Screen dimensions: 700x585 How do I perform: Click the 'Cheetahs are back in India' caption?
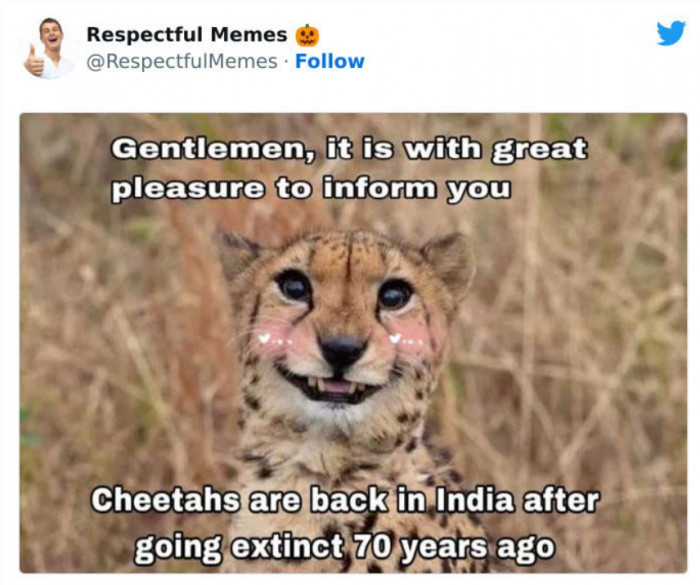302,500
